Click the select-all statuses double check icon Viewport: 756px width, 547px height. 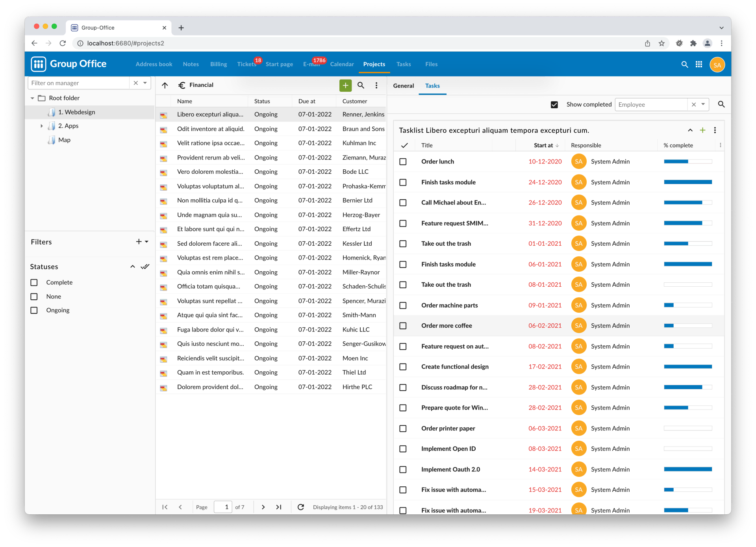tap(145, 267)
